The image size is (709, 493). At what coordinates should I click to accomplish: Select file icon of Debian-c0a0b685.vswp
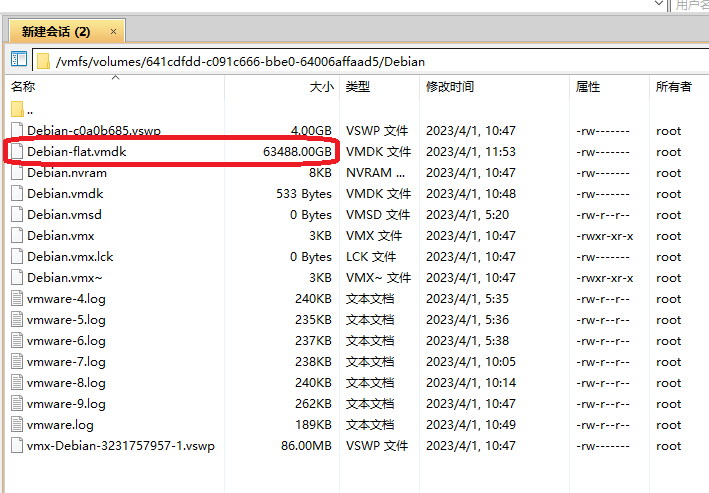click(17, 130)
